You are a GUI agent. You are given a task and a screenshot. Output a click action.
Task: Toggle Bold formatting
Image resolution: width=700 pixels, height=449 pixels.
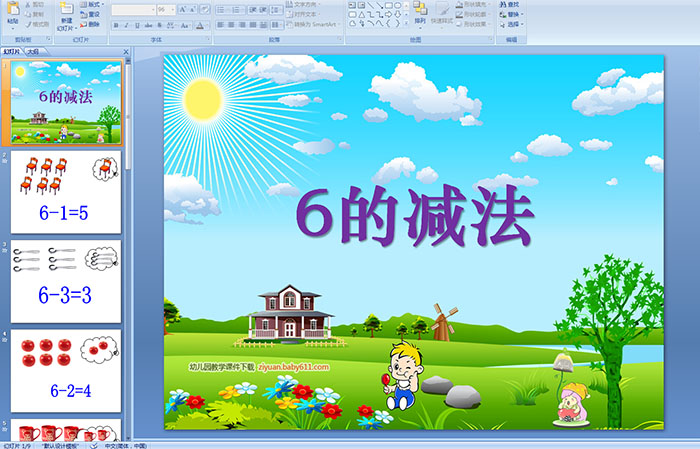pyautogui.click(x=116, y=25)
